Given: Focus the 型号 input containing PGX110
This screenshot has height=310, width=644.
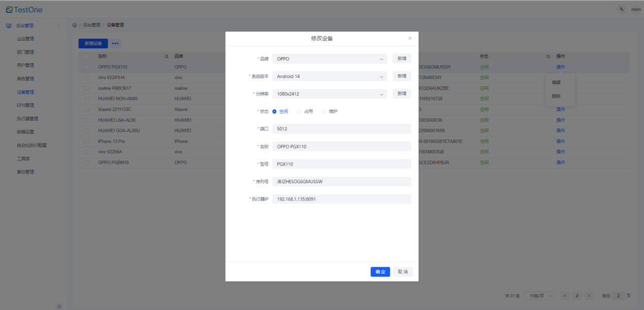Looking at the screenshot, I should coord(342,164).
